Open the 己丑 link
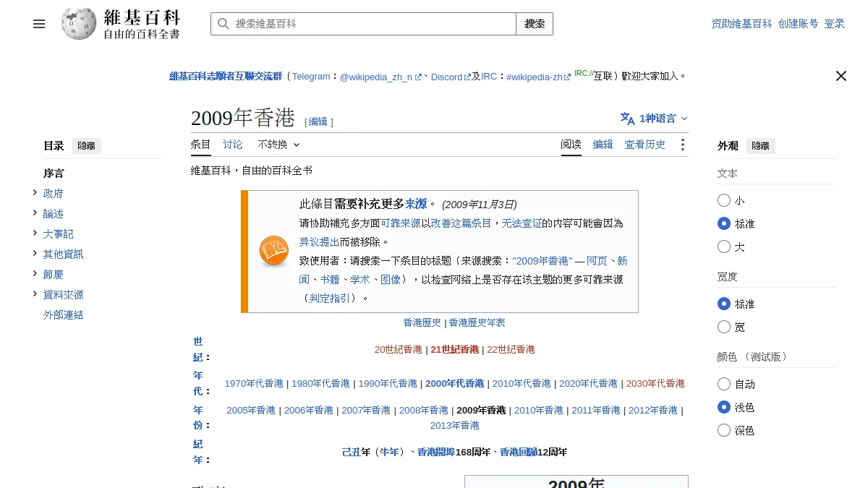The width and height of the screenshot is (868, 488). pyautogui.click(x=351, y=453)
